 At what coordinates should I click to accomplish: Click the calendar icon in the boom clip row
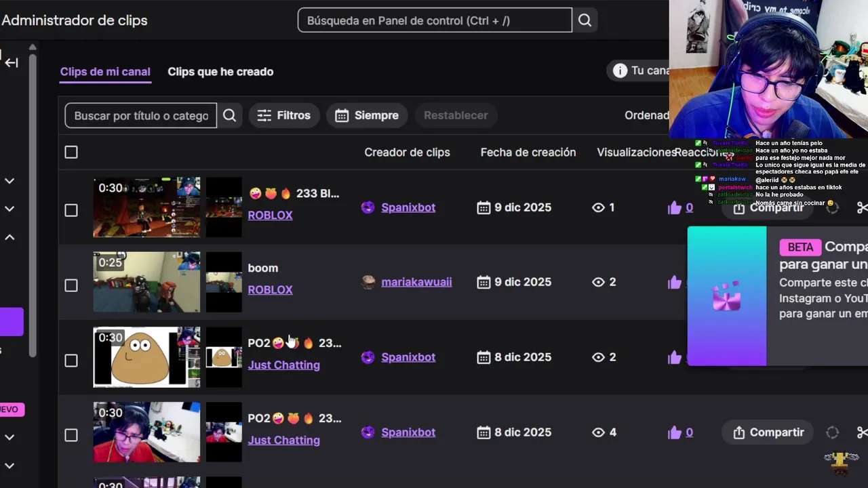click(x=484, y=282)
